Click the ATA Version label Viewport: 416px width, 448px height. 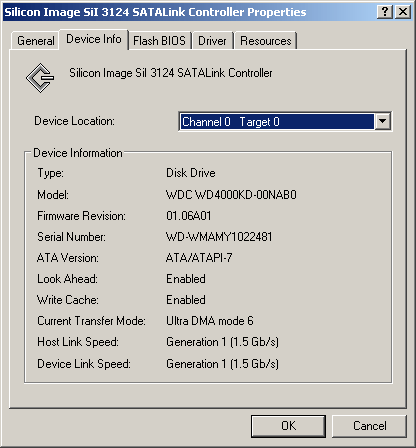[68, 258]
